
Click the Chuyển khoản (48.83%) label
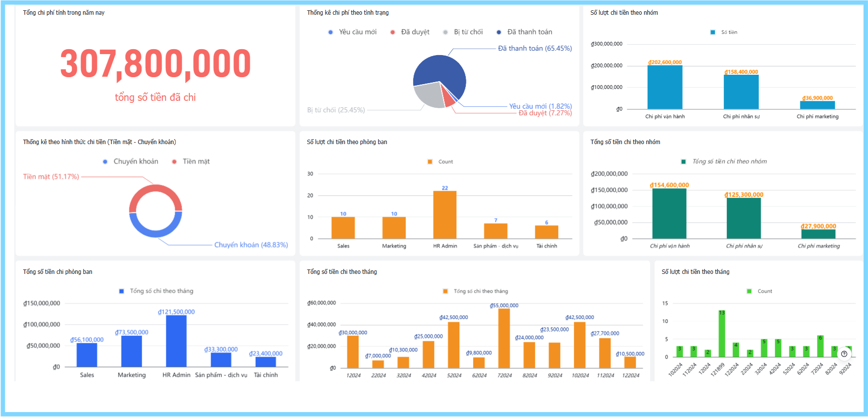[x=251, y=245]
